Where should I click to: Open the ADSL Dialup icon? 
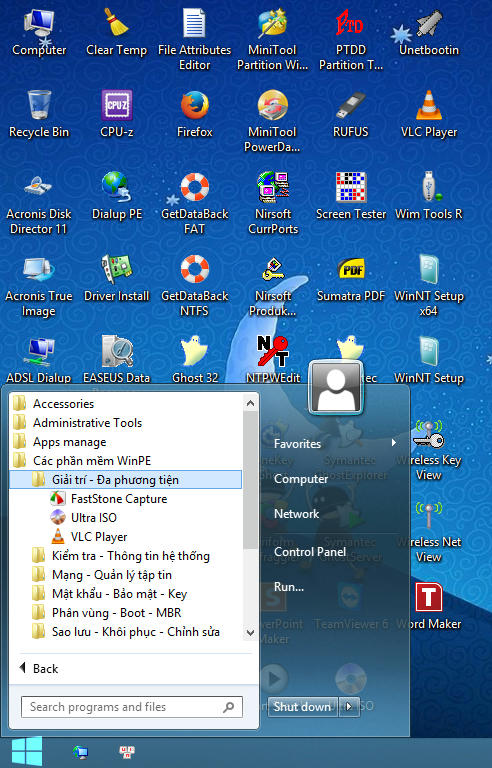(39, 360)
